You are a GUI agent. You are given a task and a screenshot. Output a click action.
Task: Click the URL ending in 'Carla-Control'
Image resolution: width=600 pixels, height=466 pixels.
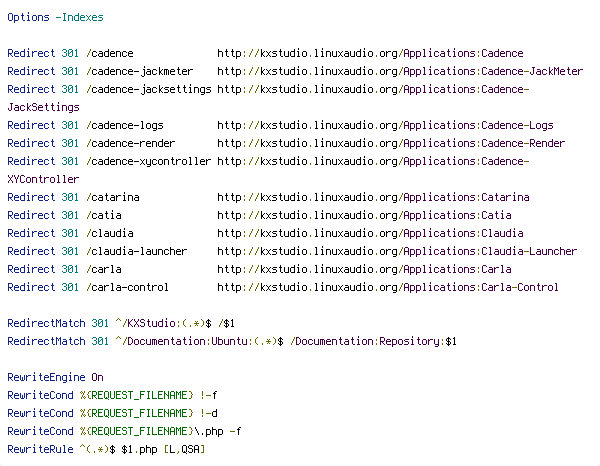point(388,287)
